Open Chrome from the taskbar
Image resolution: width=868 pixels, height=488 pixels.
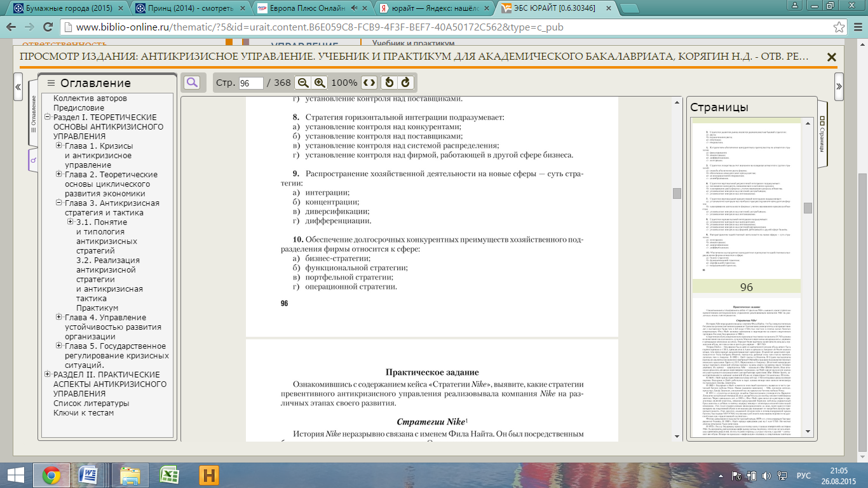(51, 475)
